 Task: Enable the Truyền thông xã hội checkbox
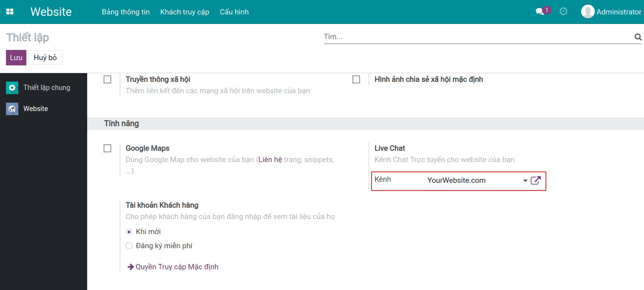[x=108, y=79]
